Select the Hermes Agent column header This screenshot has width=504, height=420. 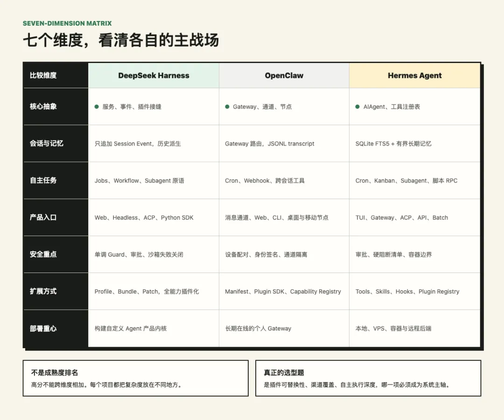[415, 76]
